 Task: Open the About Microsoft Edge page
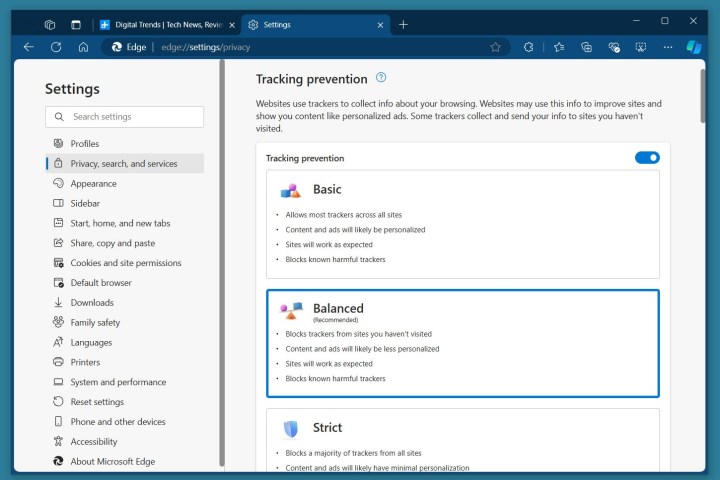point(111,462)
